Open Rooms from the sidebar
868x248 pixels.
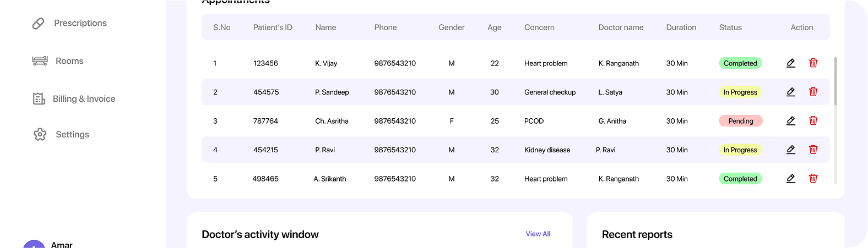tap(58, 61)
